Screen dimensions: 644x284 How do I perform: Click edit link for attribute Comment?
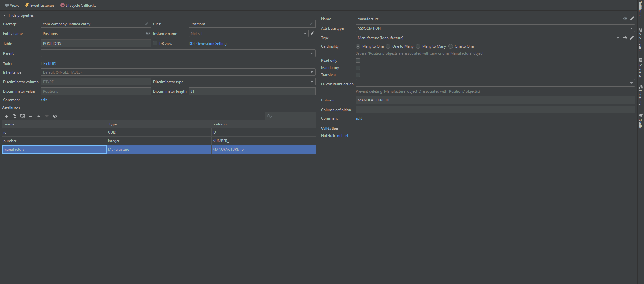359,118
